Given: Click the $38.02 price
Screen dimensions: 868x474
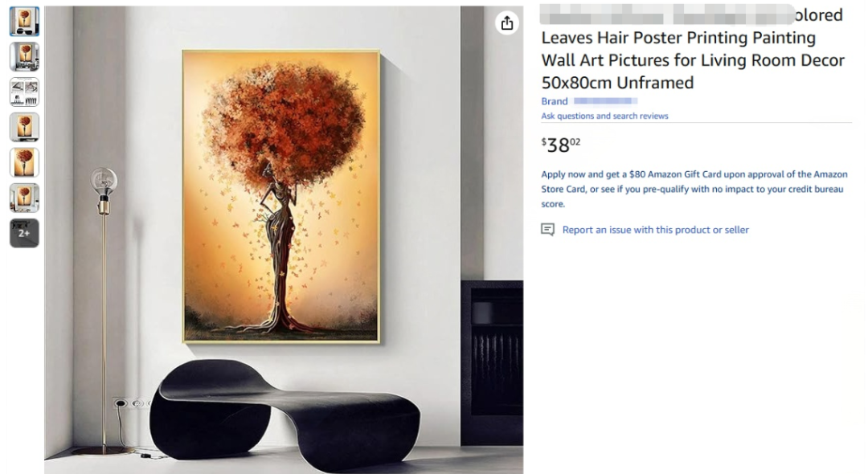Looking at the screenshot, I should pyautogui.click(x=561, y=145).
